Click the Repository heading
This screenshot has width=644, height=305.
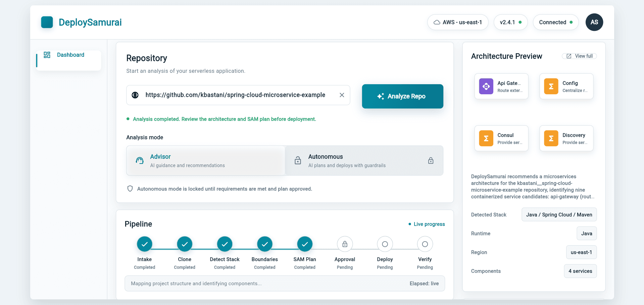[x=147, y=58]
